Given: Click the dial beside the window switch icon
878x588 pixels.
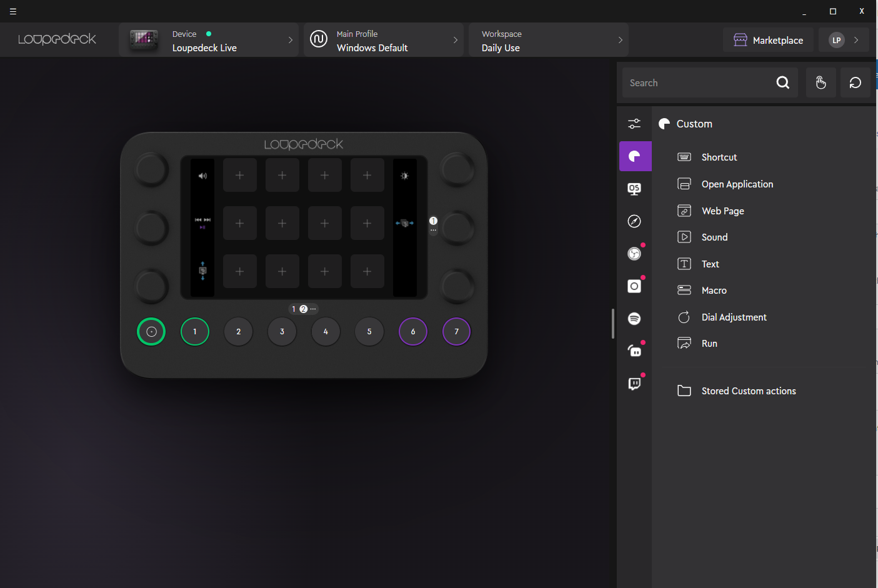Looking at the screenshot, I should 457,227.
